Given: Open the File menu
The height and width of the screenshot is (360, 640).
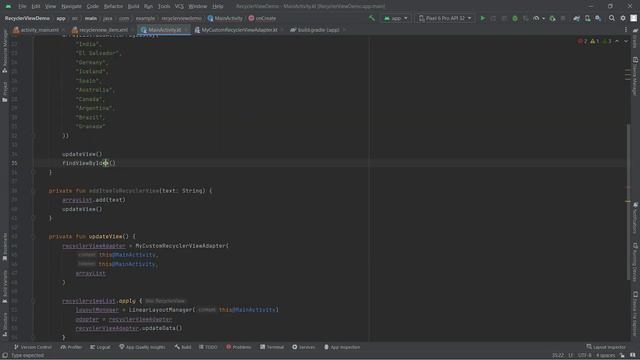Looking at the screenshot, I should pyautogui.click(x=22, y=6).
